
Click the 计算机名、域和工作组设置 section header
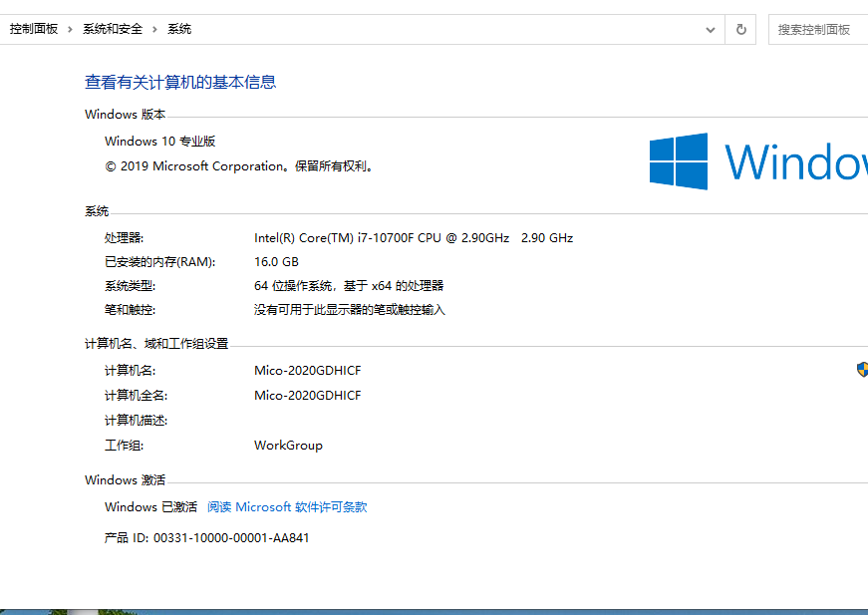[x=156, y=344]
